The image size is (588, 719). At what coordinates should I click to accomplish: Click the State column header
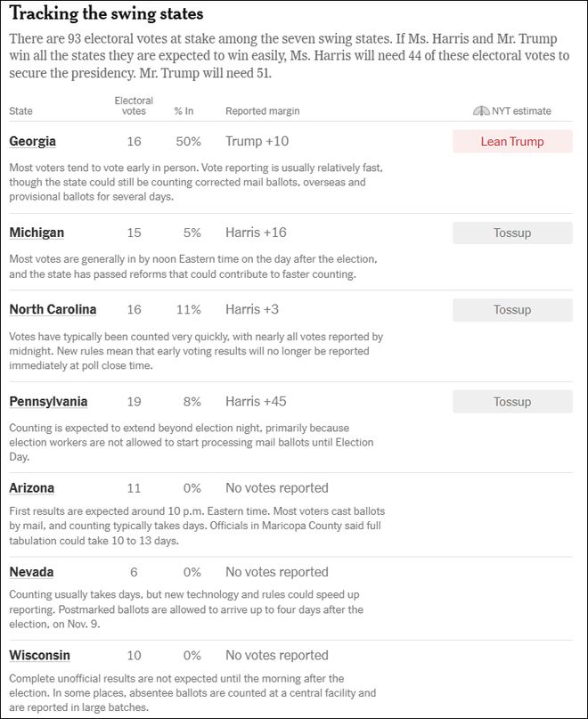tap(20, 111)
